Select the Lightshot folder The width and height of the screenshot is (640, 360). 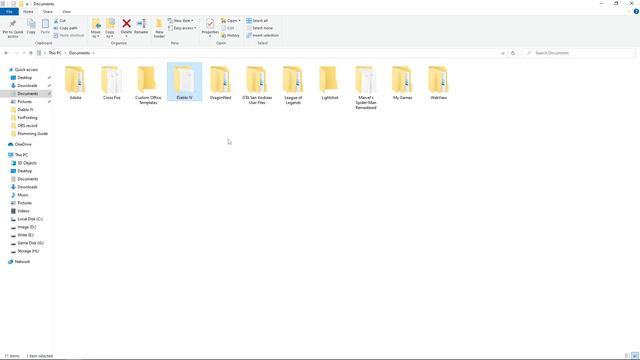point(329,83)
